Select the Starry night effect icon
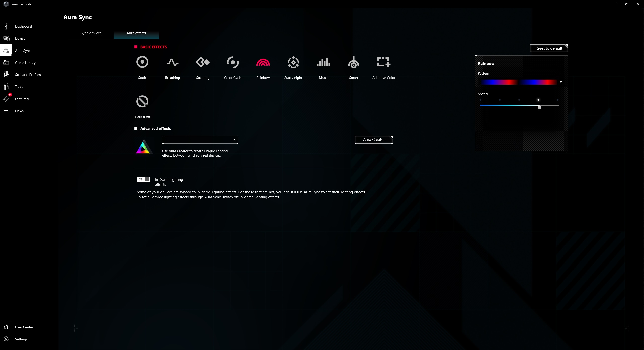Image resolution: width=644 pixels, height=350 pixels. click(293, 62)
